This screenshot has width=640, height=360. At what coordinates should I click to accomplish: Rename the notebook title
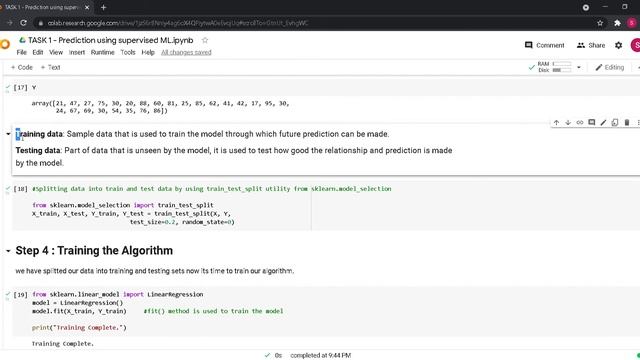click(x=111, y=40)
